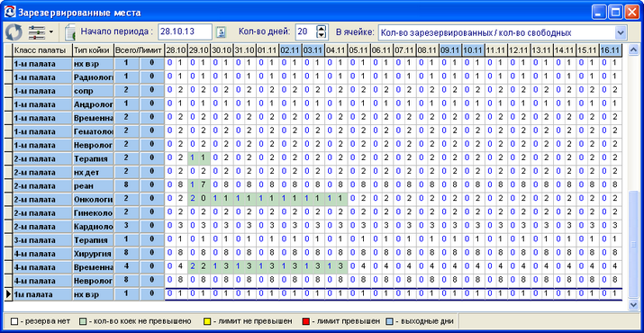Select the 16.11 date column header
The width and height of the screenshot is (644, 333).
coord(611,50)
